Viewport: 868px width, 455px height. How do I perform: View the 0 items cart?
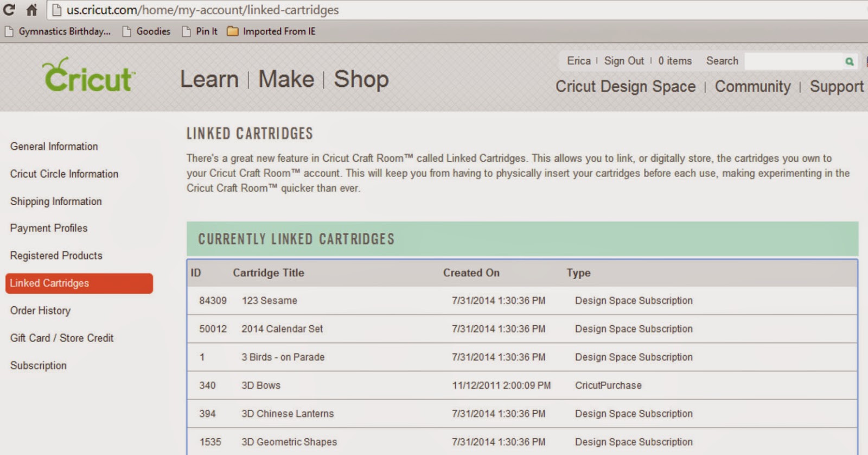[675, 61]
